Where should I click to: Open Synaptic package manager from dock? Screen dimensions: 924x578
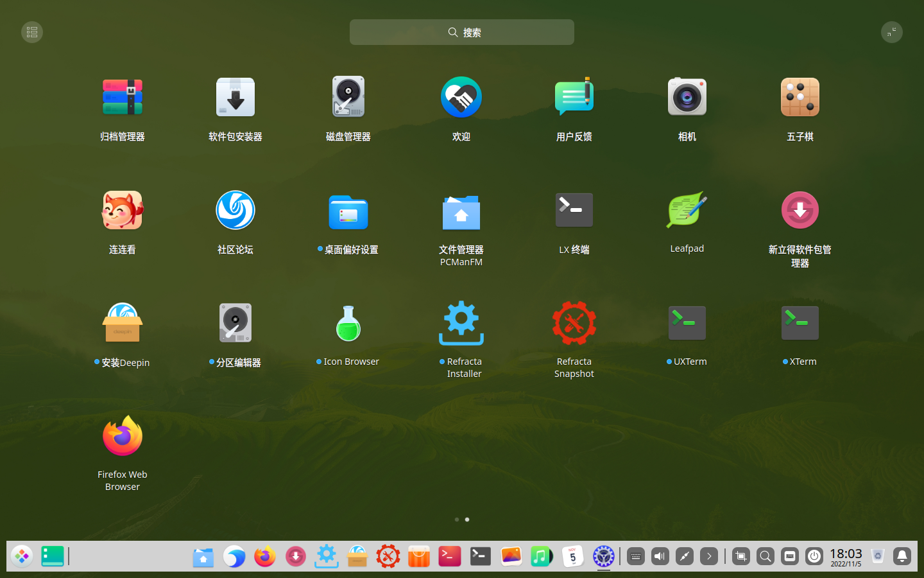click(296, 556)
